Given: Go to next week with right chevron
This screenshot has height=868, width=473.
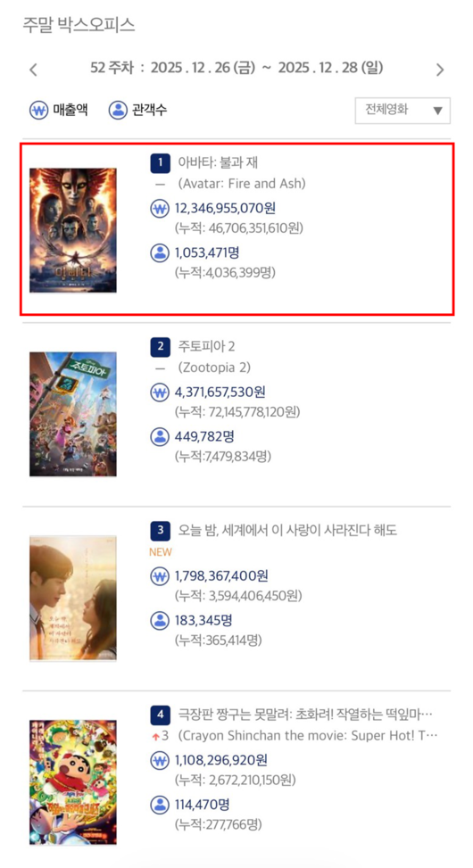Looking at the screenshot, I should 440,70.
